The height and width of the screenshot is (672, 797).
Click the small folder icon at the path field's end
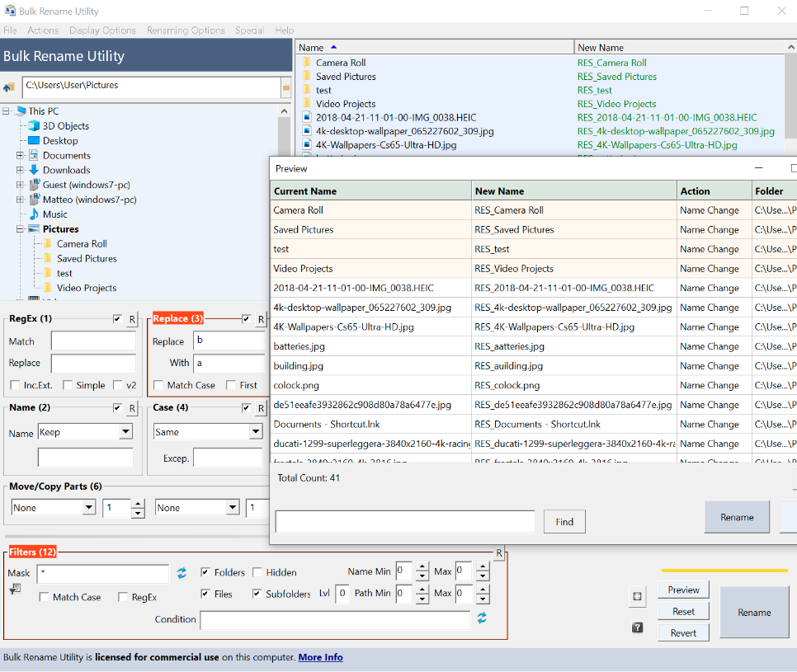286,88
